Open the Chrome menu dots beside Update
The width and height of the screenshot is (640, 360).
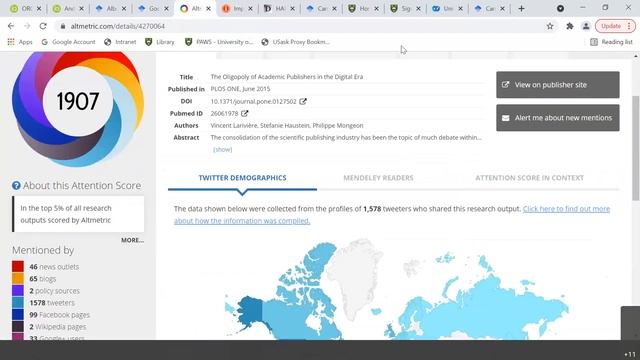click(x=629, y=26)
